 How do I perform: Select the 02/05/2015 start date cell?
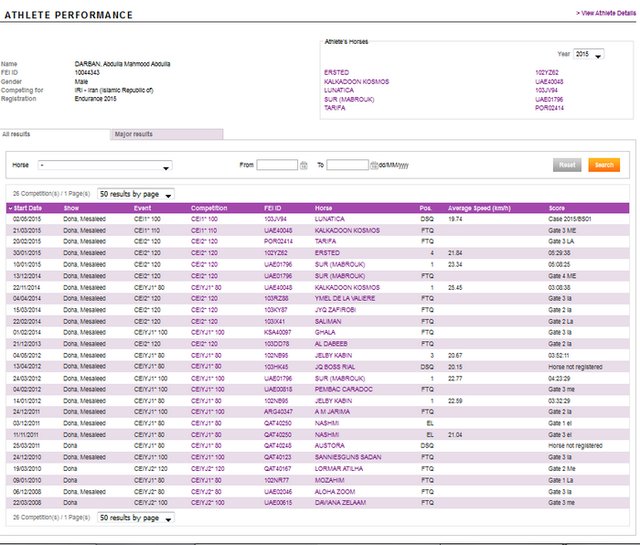pos(27,219)
